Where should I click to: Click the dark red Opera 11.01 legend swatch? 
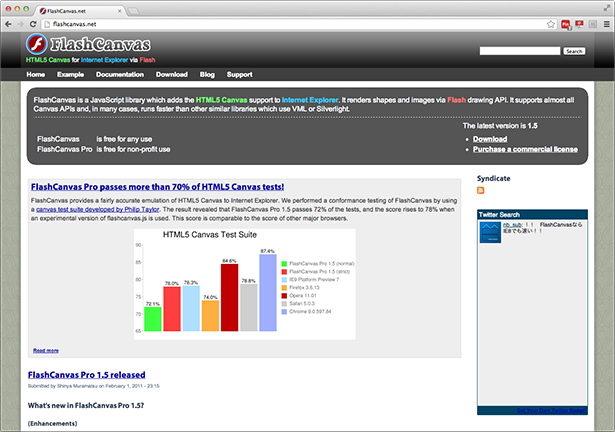(x=284, y=295)
